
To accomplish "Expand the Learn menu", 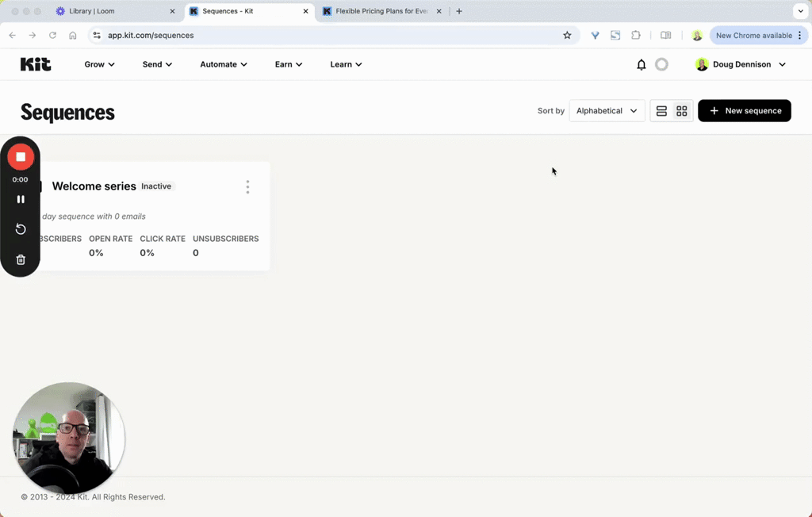I will point(346,64).
